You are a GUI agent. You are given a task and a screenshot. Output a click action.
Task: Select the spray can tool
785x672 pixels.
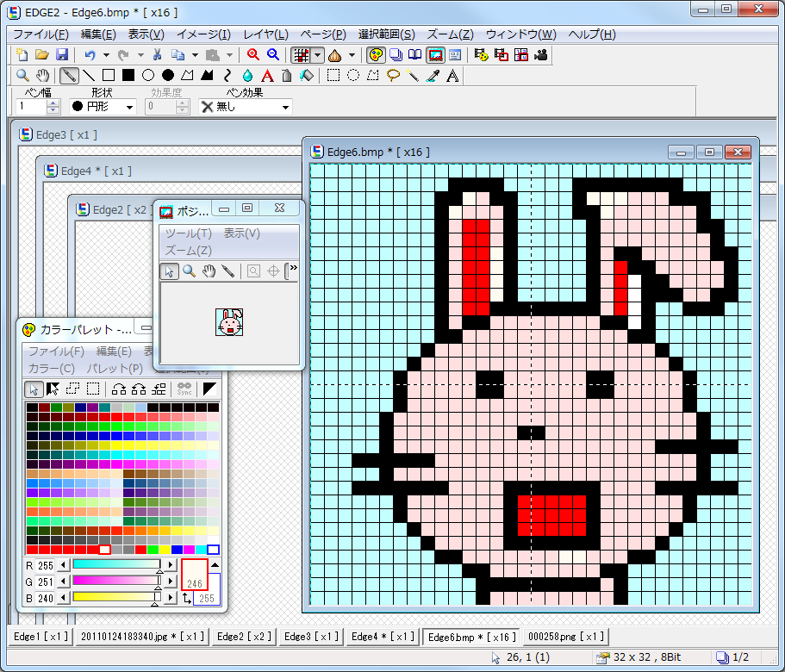coord(287,76)
